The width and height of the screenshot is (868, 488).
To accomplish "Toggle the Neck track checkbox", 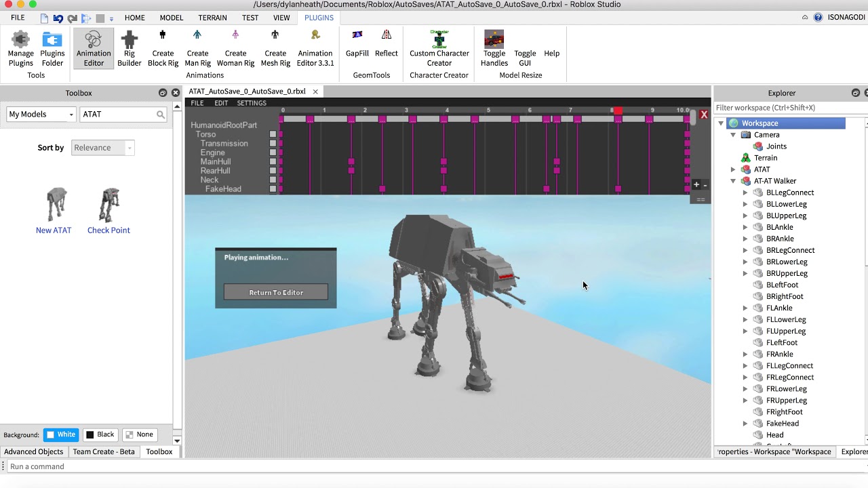I will 273,180.
